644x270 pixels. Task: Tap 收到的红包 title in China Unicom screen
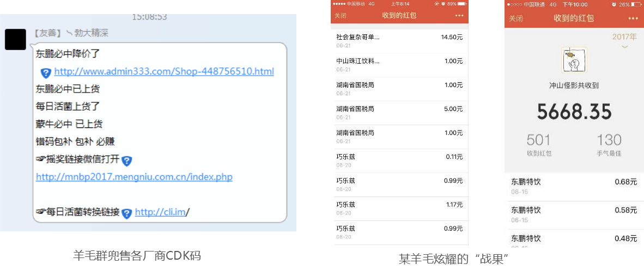pos(574,18)
